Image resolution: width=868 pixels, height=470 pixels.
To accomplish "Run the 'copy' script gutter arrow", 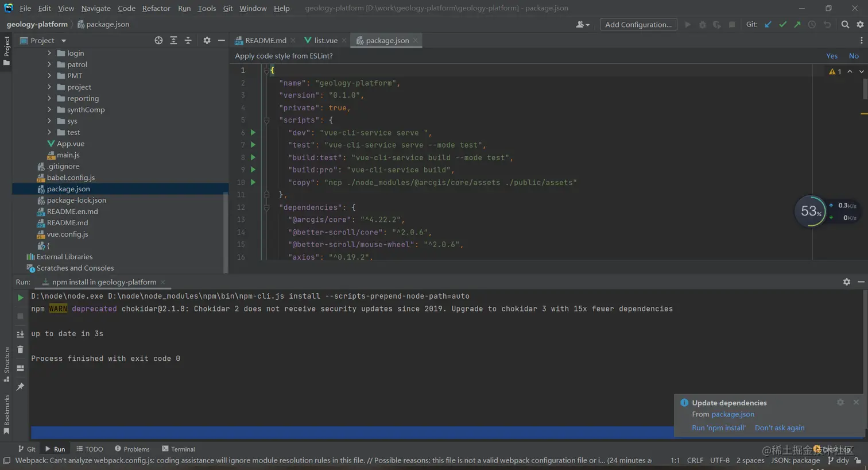I will (253, 182).
